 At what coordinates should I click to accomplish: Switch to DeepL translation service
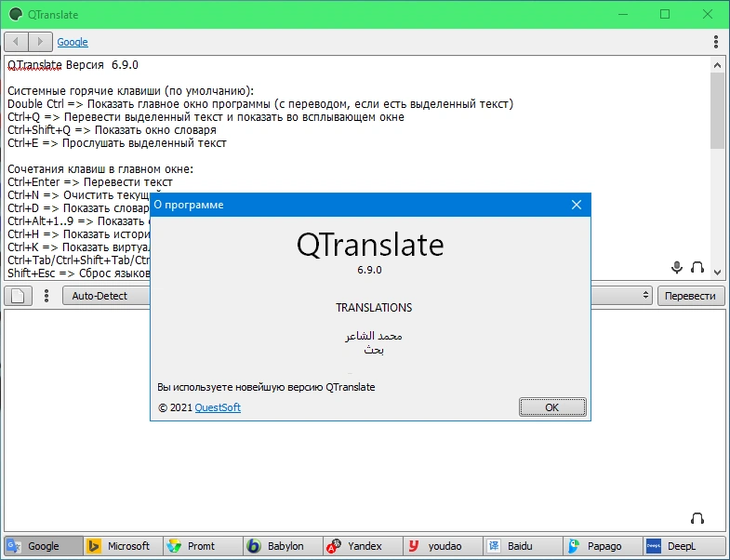point(684,545)
